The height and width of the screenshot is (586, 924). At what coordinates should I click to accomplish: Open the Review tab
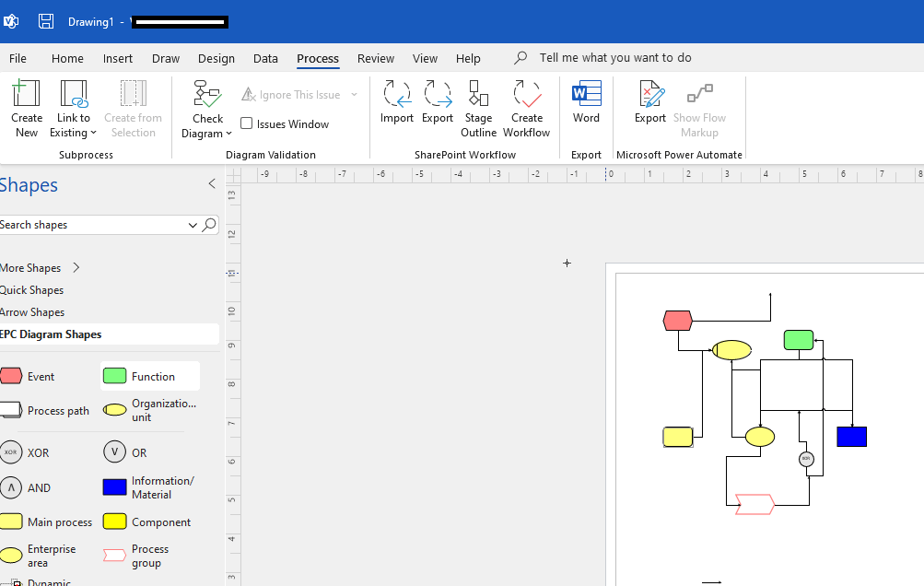375,58
